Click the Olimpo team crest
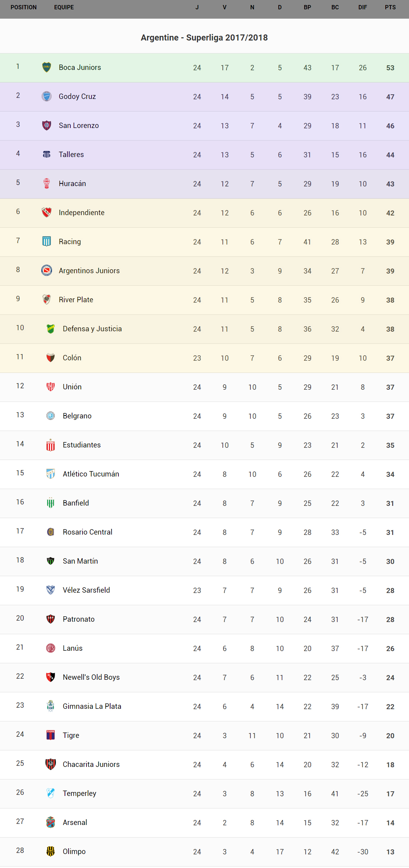 point(51,852)
